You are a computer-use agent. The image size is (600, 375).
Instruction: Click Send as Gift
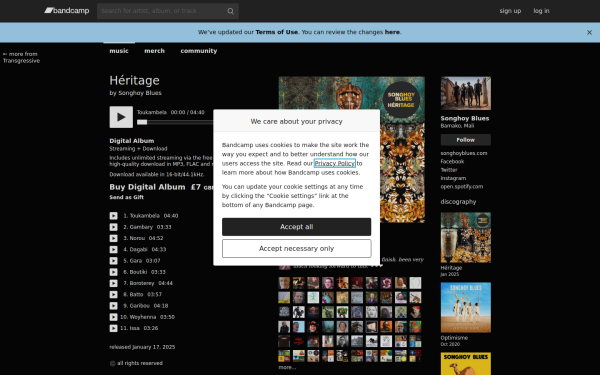click(x=127, y=197)
